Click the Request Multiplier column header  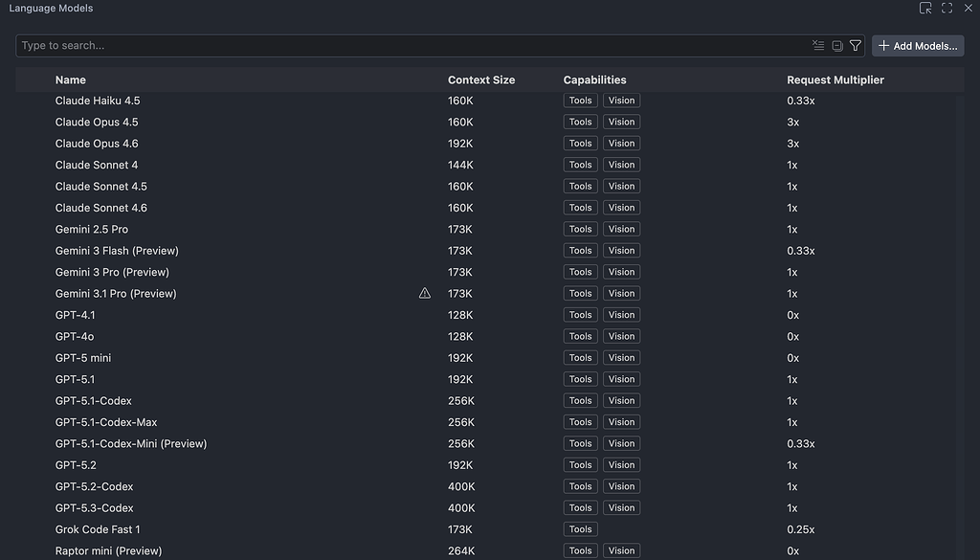click(x=835, y=80)
